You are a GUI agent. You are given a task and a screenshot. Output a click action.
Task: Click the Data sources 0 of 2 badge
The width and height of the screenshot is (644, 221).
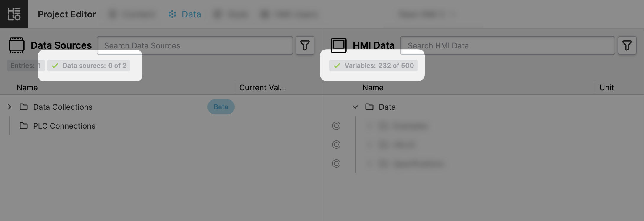point(89,66)
